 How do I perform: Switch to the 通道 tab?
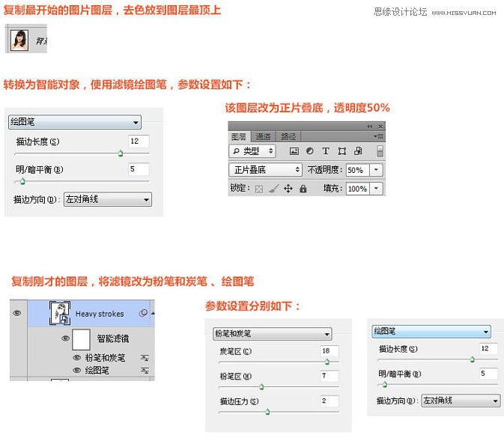pyautogui.click(x=263, y=136)
